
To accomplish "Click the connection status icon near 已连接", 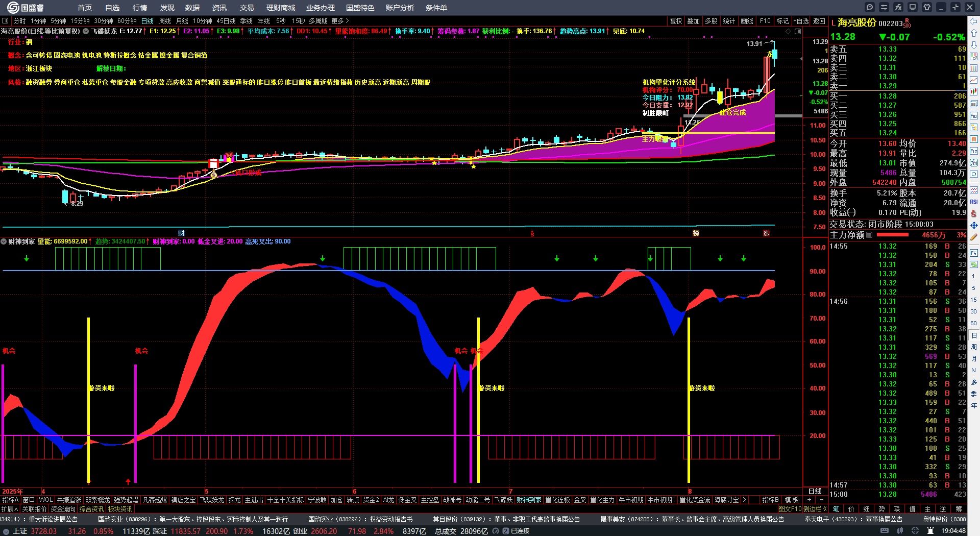I will pos(505,531).
